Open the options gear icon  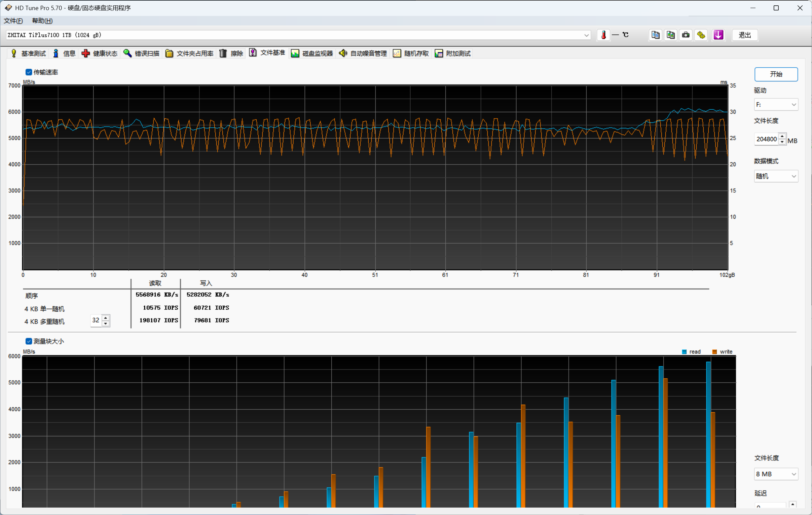[x=701, y=35]
